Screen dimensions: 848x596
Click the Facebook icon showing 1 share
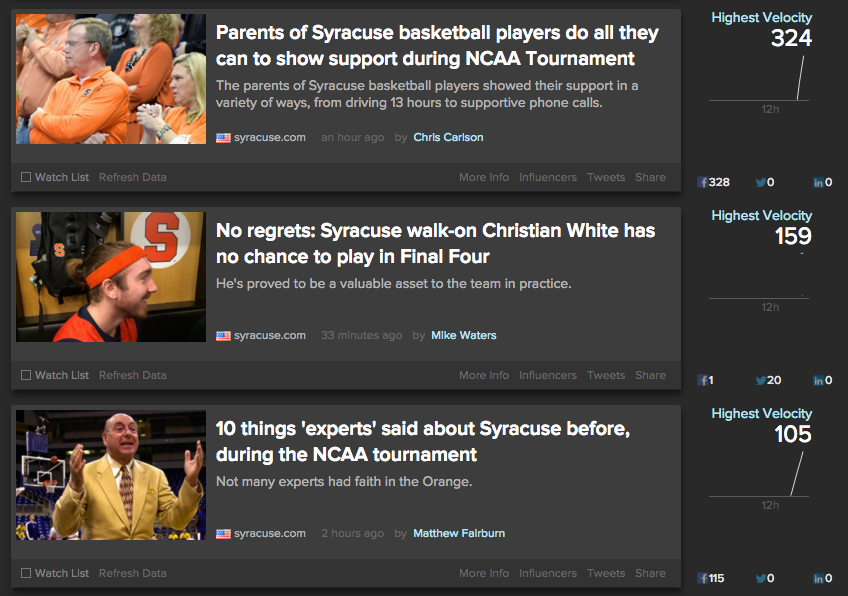click(704, 380)
